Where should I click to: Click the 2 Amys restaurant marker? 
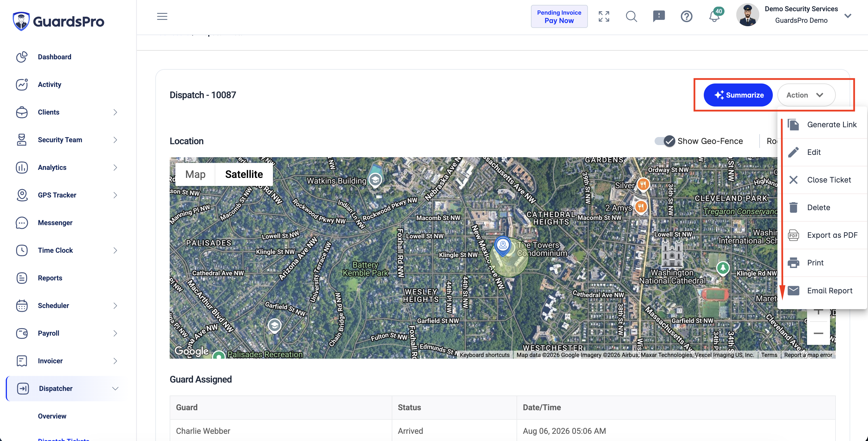[641, 207]
